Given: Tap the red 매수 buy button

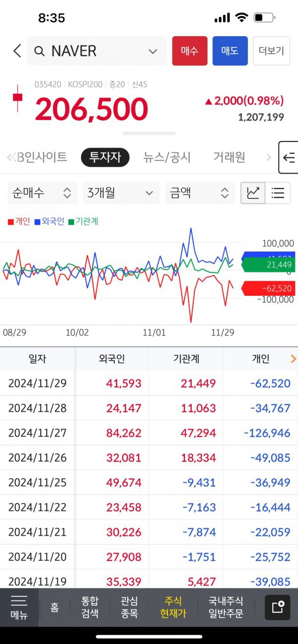Looking at the screenshot, I should tap(190, 51).
